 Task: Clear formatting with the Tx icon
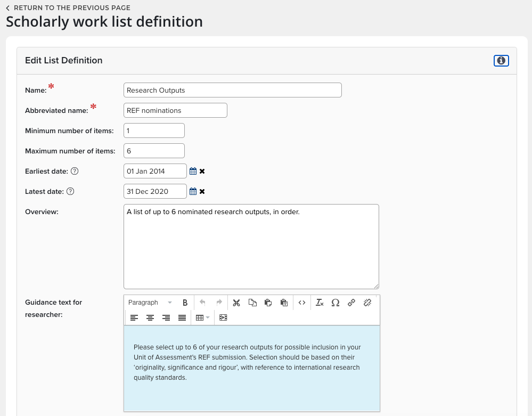320,303
